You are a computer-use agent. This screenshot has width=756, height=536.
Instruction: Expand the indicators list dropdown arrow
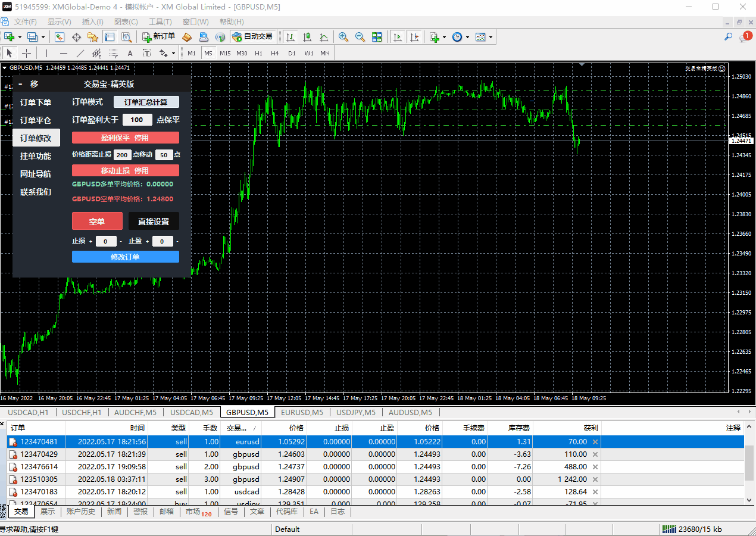pos(444,38)
